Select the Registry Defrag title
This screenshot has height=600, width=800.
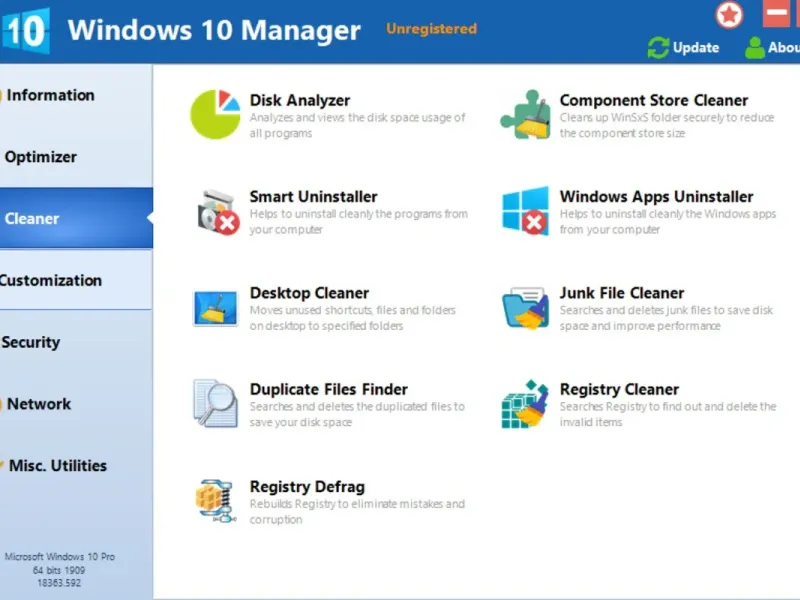(307, 487)
